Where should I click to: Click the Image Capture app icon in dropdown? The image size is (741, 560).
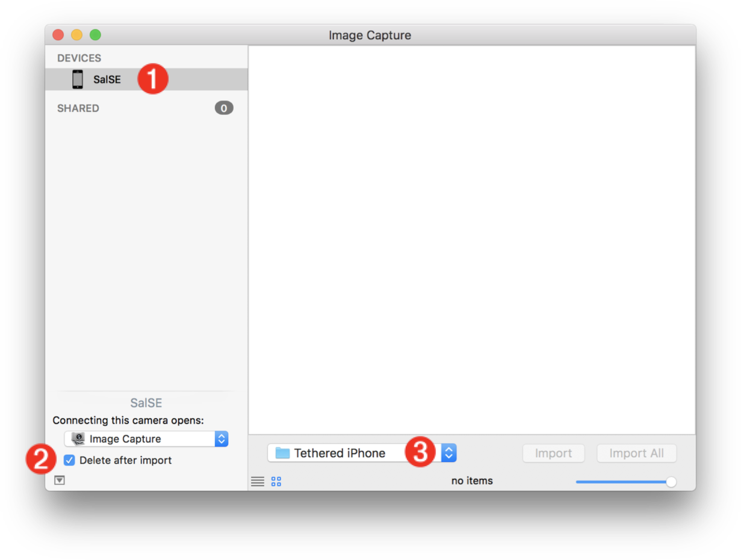[78, 438]
